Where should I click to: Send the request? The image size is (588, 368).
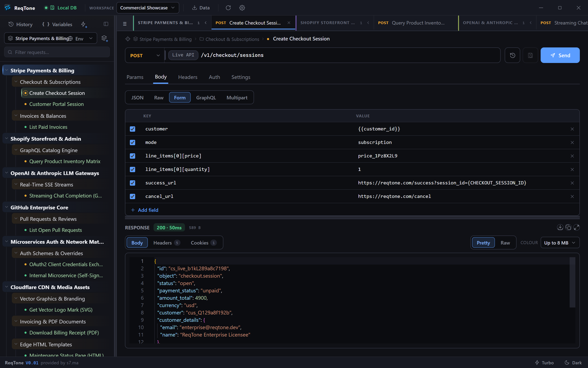tap(560, 55)
